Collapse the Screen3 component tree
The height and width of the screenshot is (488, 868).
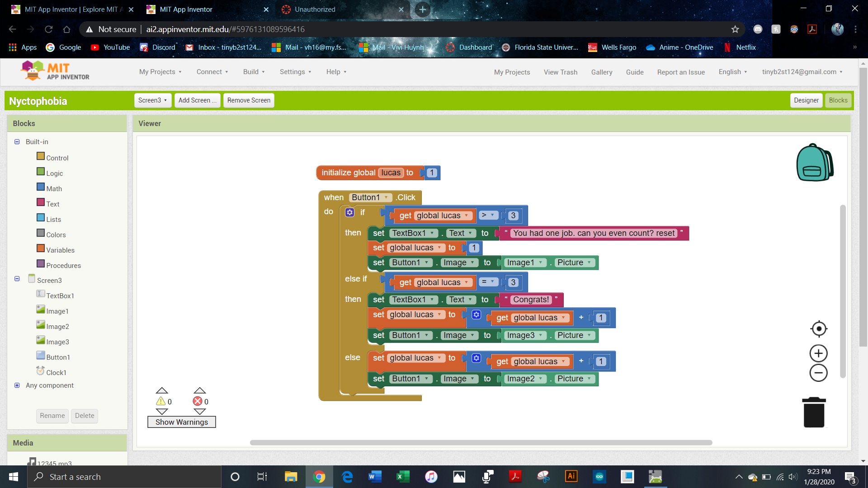coord(17,279)
